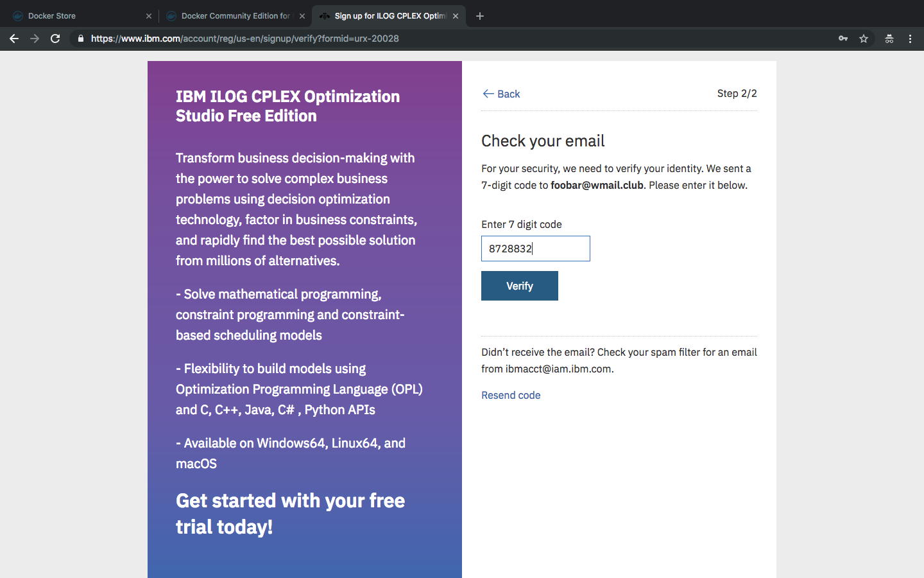Click the foobar@wmail.club email text
Image resolution: width=924 pixels, height=578 pixels.
[x=597, y=185]
